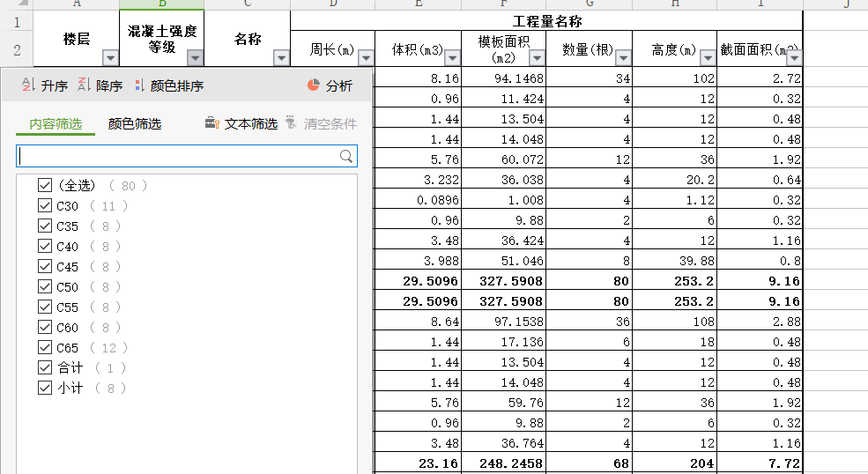The height and width of the screenshot is (474, 868).
Task: Select cell with value 34 in 数量 column
Action: click(x=589, y=78)
